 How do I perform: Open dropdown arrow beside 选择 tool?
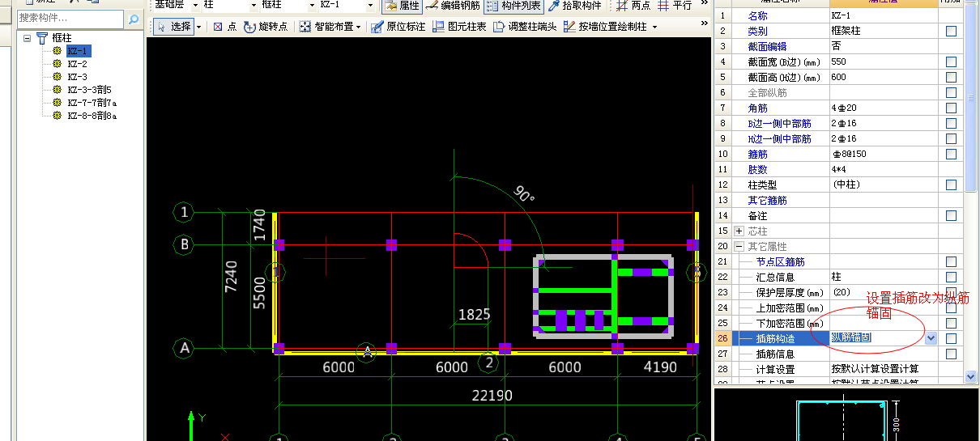click(x=199, y=27)
